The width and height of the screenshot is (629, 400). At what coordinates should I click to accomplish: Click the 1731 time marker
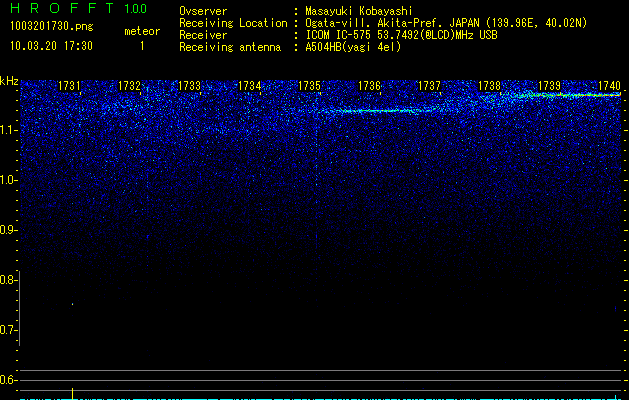(x=69, y=86)
